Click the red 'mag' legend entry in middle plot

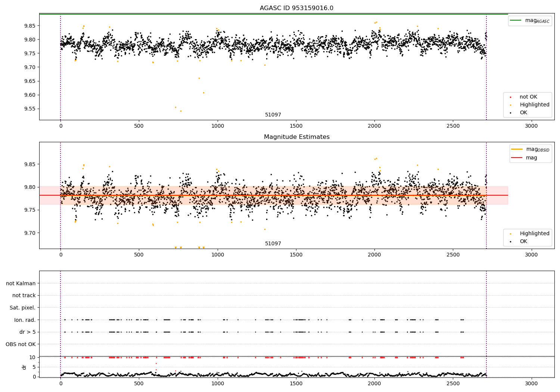point(525,158)
